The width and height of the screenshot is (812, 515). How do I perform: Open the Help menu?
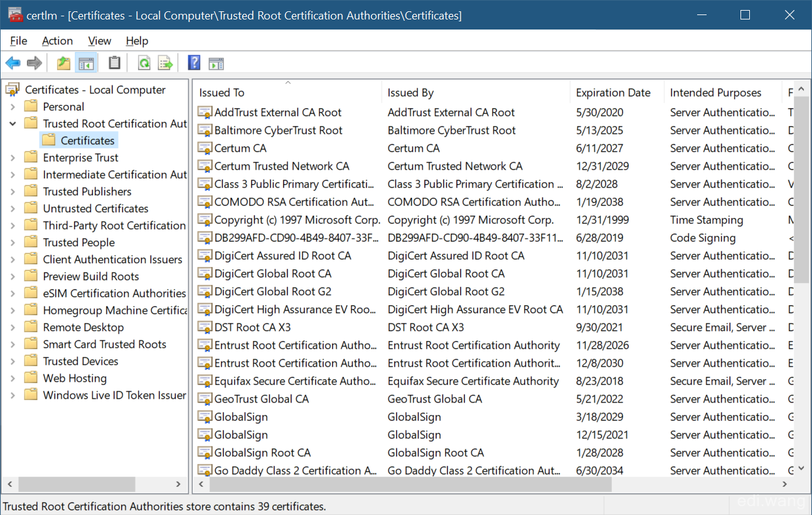coord(137,41)
